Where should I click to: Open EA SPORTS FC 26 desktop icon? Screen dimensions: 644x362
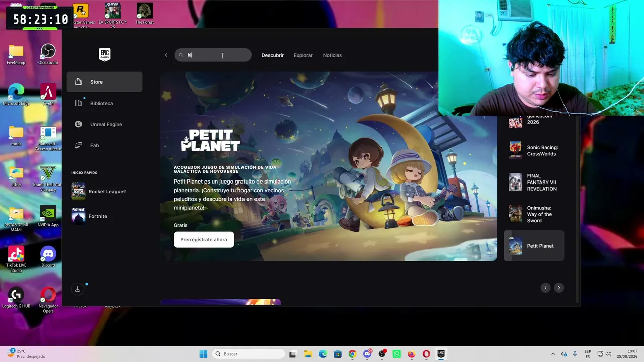coord(113,15)
